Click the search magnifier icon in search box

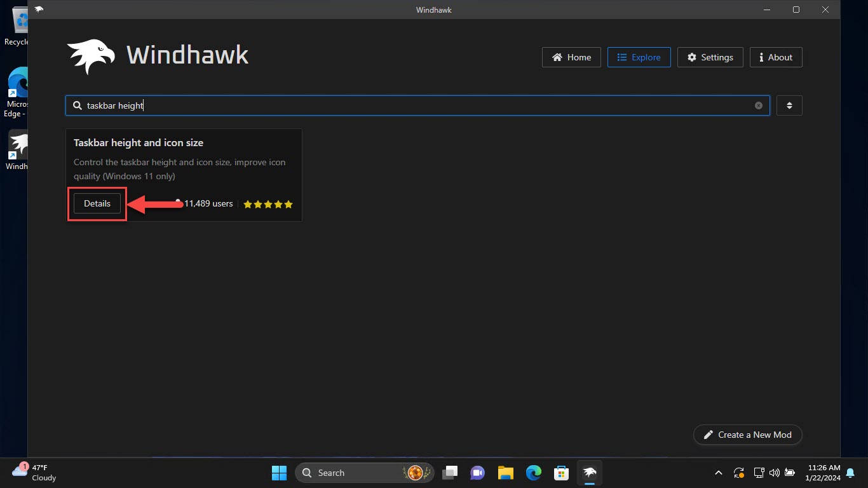[78, 105]
